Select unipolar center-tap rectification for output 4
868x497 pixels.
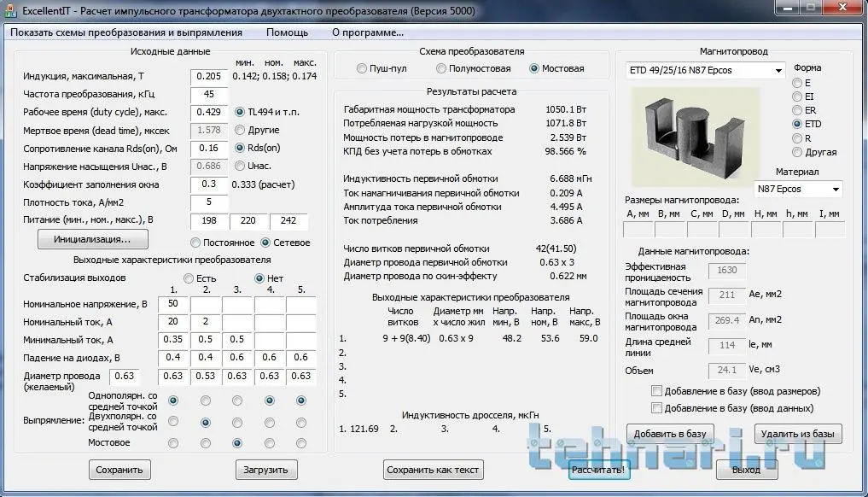click(270, 401)
